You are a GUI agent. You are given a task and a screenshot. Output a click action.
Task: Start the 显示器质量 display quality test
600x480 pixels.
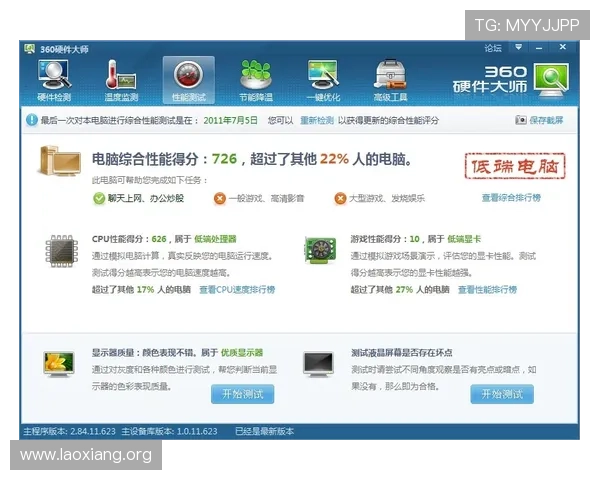pyautogui.click(x=243, y=394)
